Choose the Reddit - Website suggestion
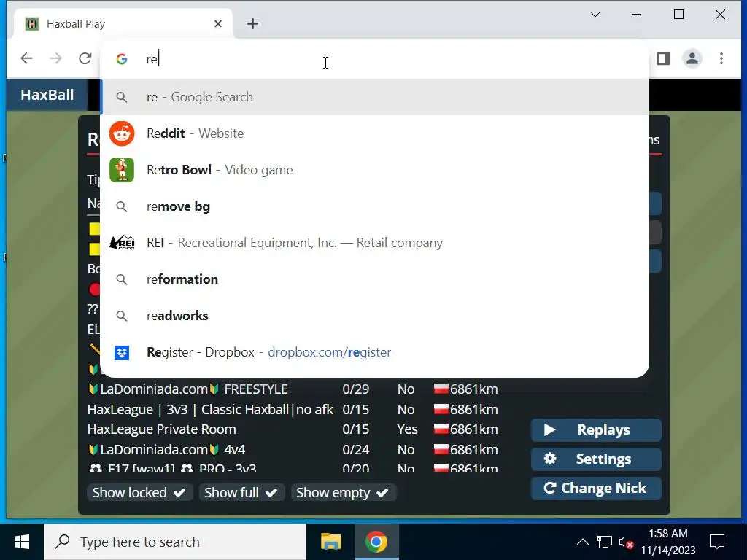This screenshot has width=747, height=560. [x=374, y=133]
